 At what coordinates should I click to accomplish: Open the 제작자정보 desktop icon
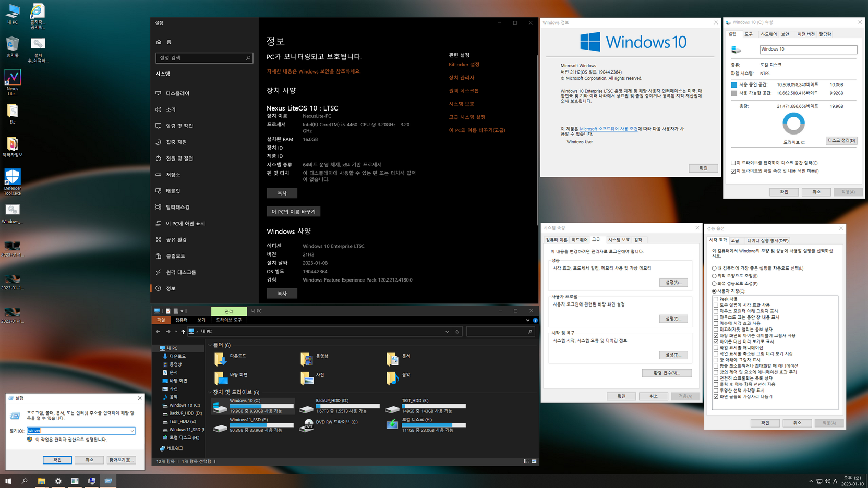point(13,147)
